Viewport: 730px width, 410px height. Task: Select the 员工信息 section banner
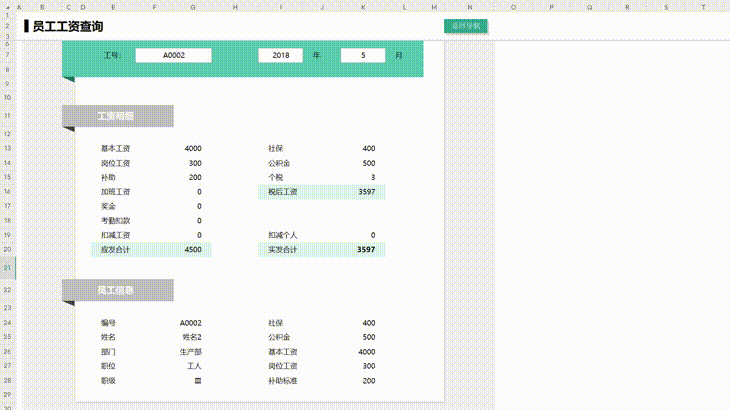pyautogui.click(x=117, y=290)
